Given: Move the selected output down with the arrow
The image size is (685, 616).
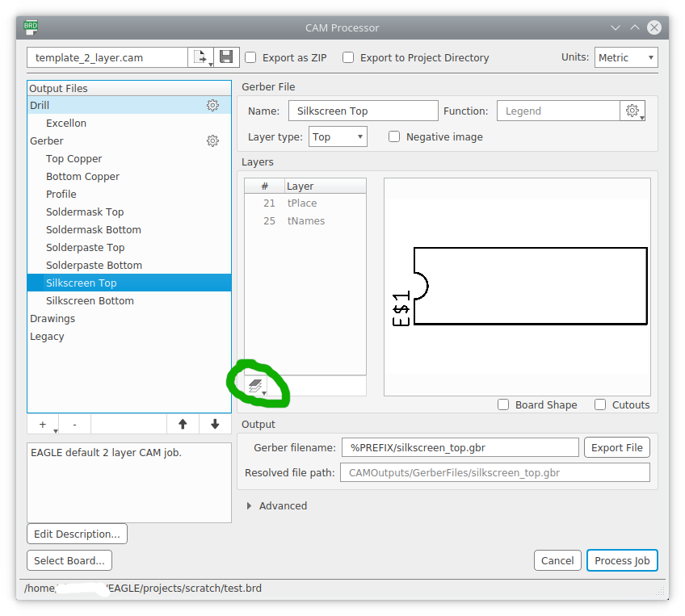Looking at the screenshot, I should 215,424.
